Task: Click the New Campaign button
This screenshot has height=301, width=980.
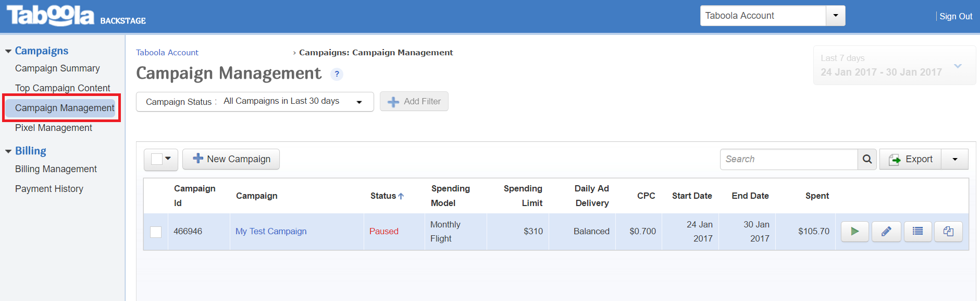Action: (x=231, y=159)
